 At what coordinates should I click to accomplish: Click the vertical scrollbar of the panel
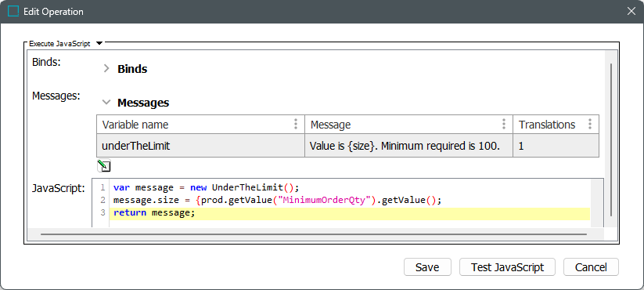point(612,140)
